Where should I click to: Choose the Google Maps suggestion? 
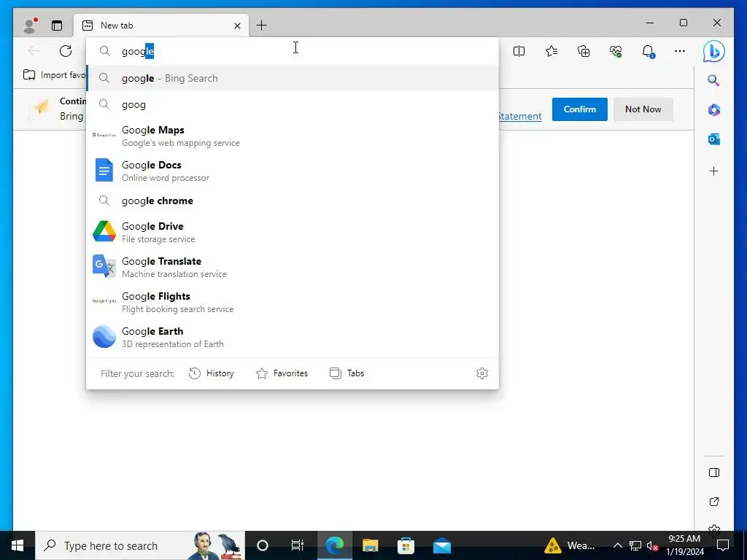(293, 136)
